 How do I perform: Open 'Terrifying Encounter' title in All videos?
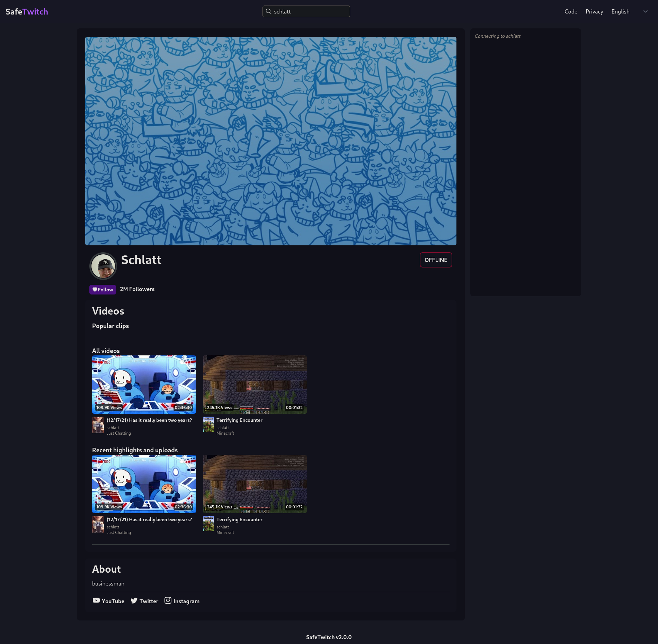tap(239, 420)
